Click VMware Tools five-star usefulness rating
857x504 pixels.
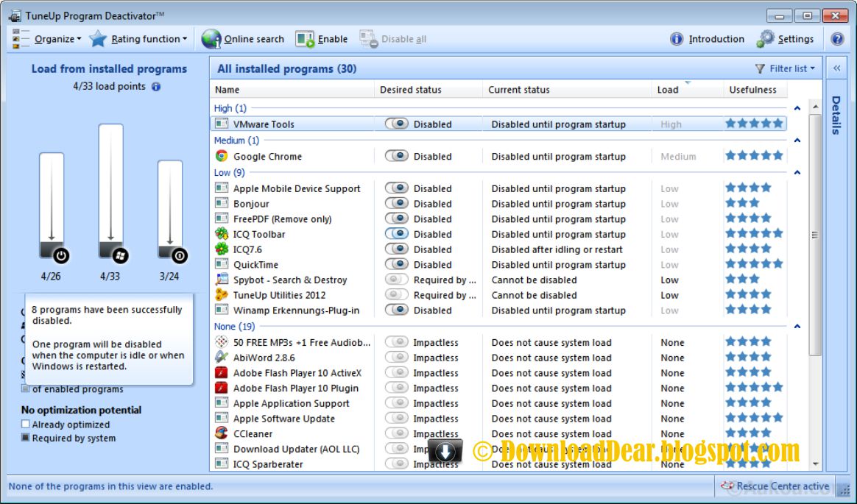[x=754, y=124]
